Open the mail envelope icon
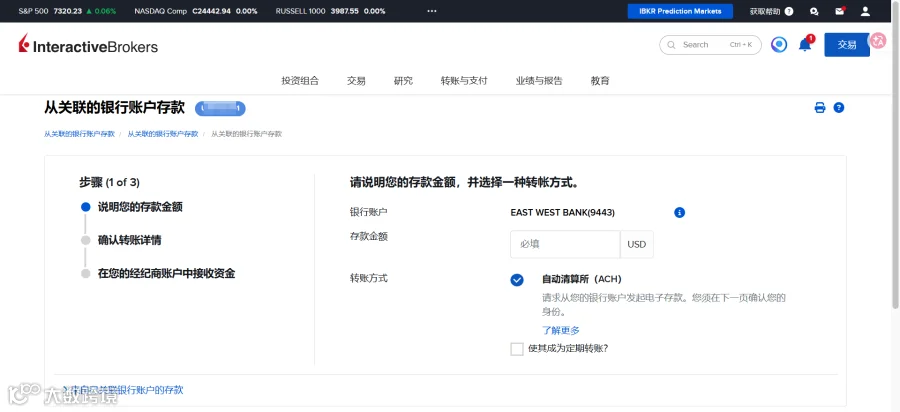Image resolution: width=900 pixels, height=412 pixels. click(840, 11)
